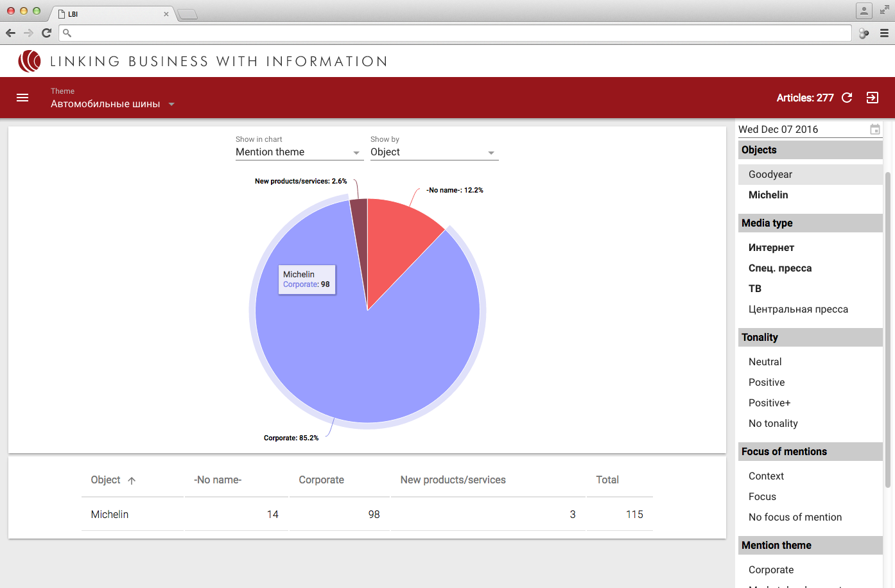Toggle the ТВ media type filter

tap(810, 289)
